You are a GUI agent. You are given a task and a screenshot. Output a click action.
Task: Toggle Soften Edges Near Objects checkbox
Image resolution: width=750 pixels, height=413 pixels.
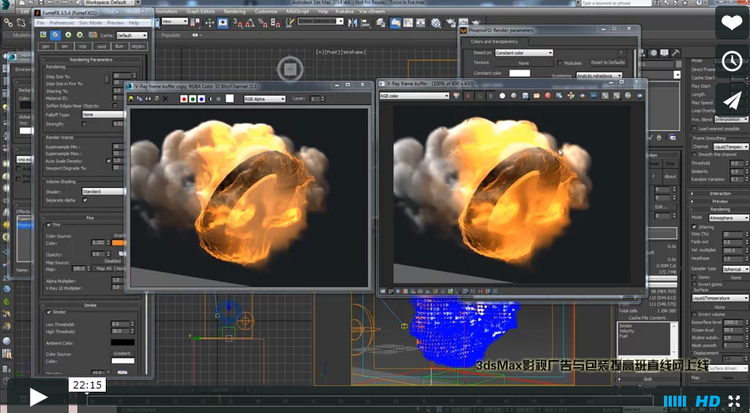click(115, 106)
